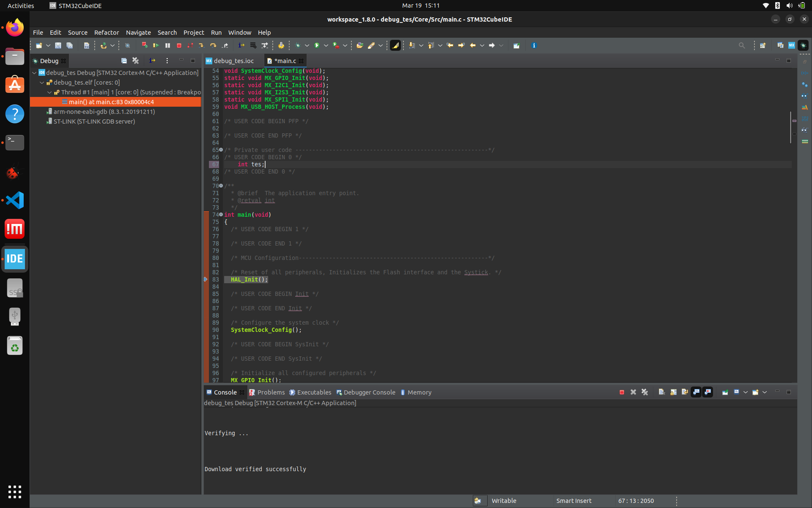Click the Save icon in the toolbar
This screenshot has height=508, width=812.
[x=58, y=46]
